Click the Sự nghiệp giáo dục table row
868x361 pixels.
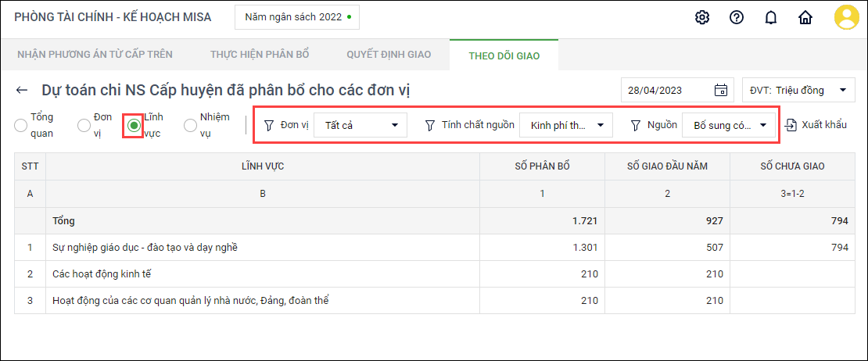click(145, 248)
